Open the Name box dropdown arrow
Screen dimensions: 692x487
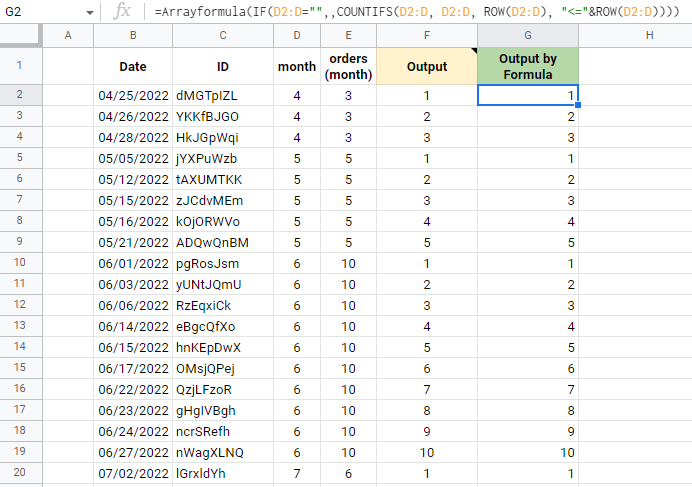[x=90, y=12]
